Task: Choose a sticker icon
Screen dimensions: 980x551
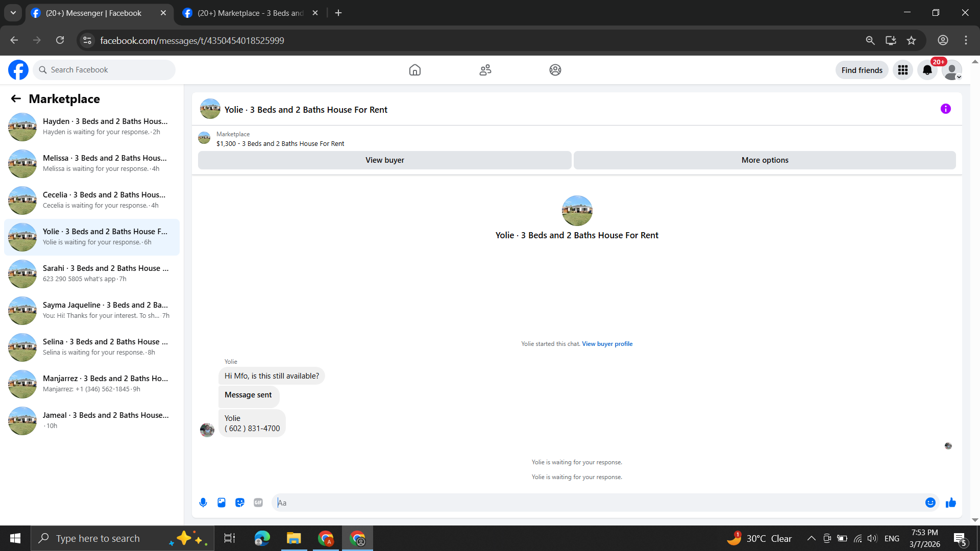Action: (x=240, y=503)
